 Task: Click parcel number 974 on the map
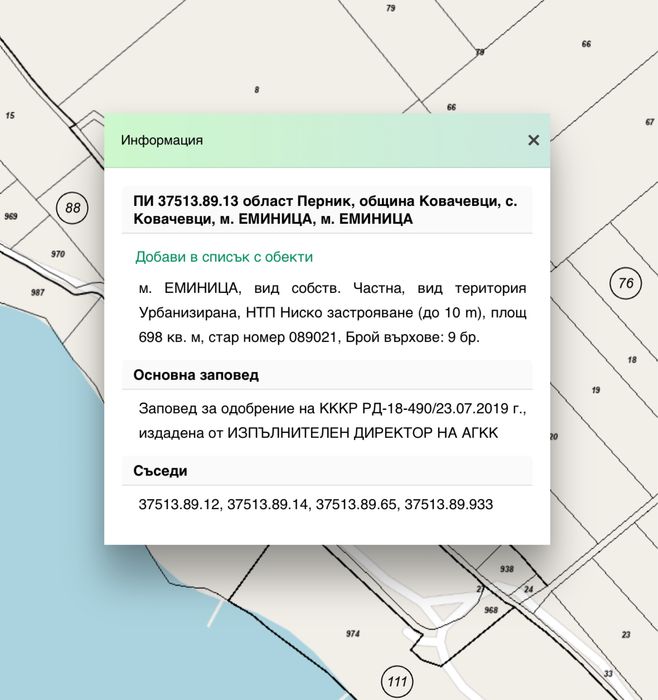[353, 633]
